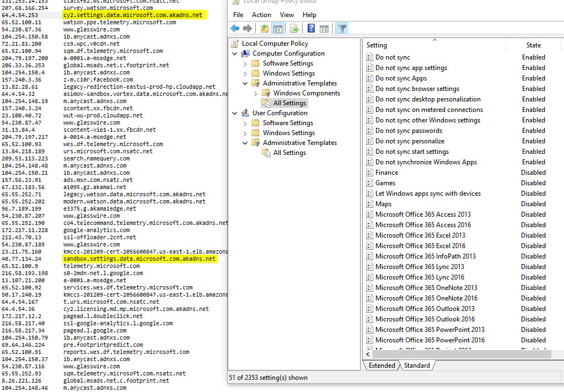Toggle the Show/Hide Console Tree icon

tap(278, 28)
